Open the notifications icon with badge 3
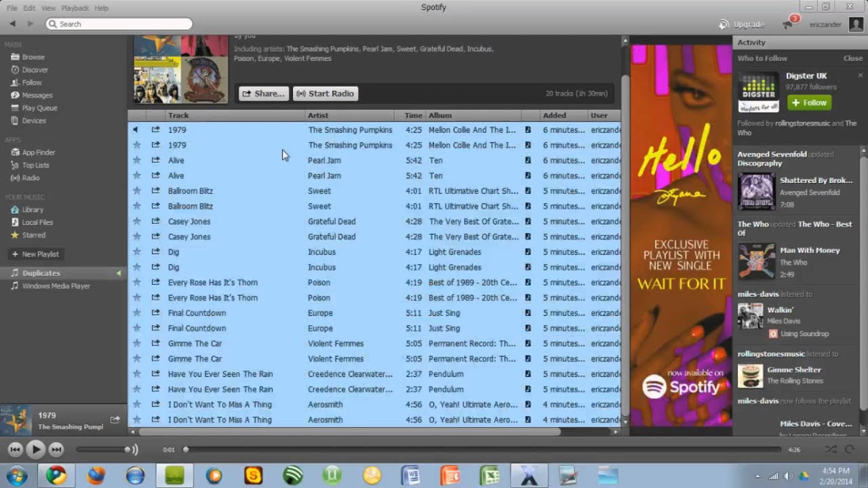This screenshot has height=488, width=868. 789,24
